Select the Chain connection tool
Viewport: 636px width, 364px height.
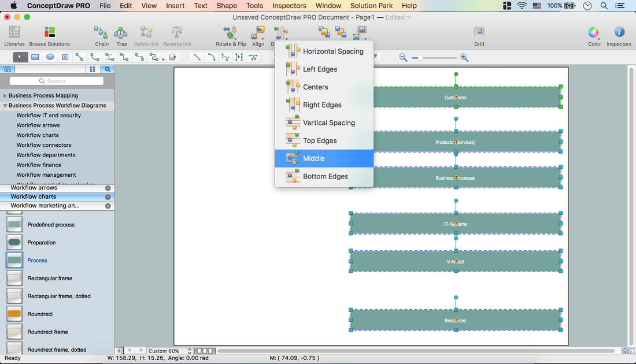tap(102, 35)
